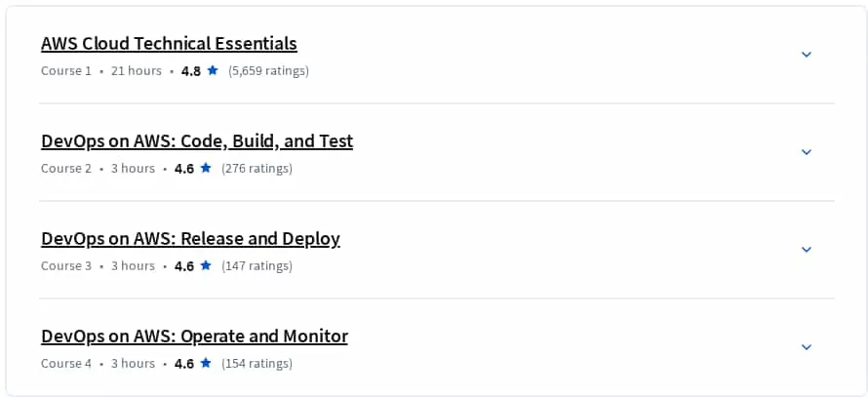868x397 pixels.
Task: Click the Course 1 label
Action: [66, 71]
